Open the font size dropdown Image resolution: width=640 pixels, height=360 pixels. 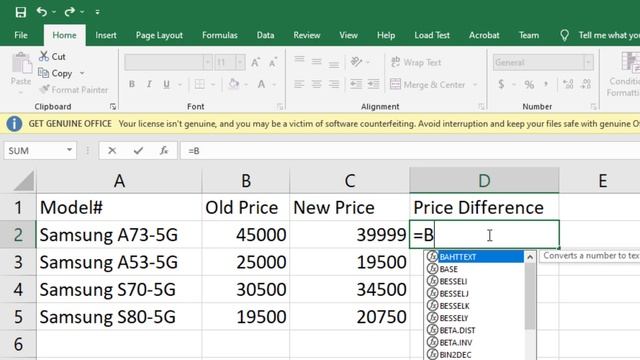[240, 62]
